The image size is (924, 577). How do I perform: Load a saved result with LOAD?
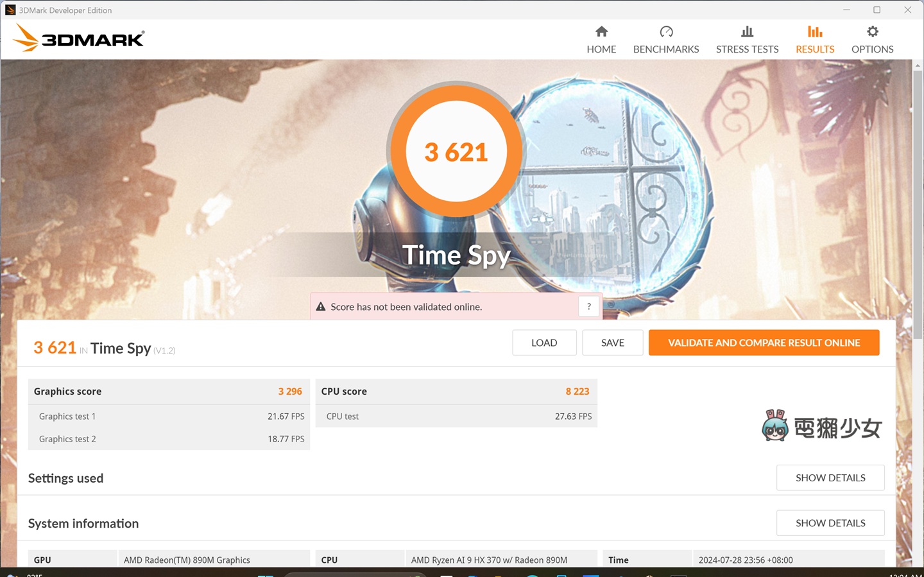[544, 343]
